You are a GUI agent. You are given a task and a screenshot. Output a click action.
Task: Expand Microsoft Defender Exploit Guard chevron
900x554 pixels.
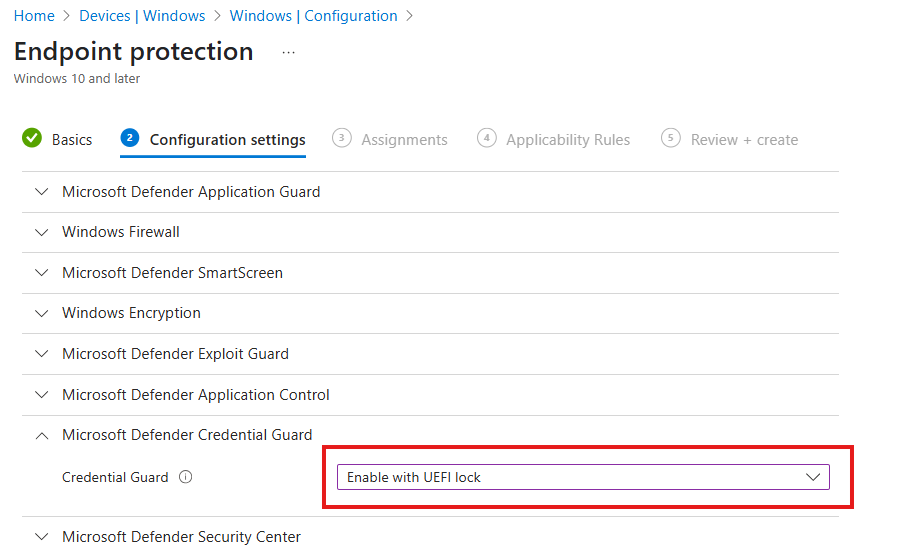point(41,354)
